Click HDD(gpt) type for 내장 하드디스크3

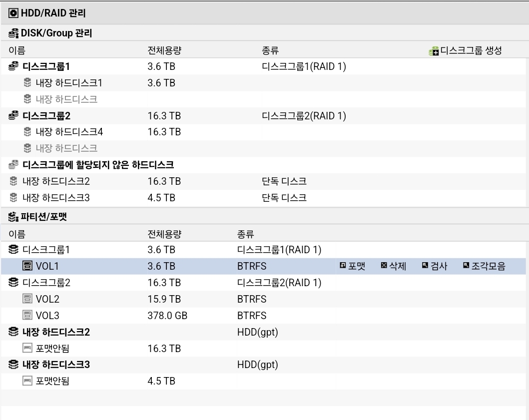pos(257,365)
